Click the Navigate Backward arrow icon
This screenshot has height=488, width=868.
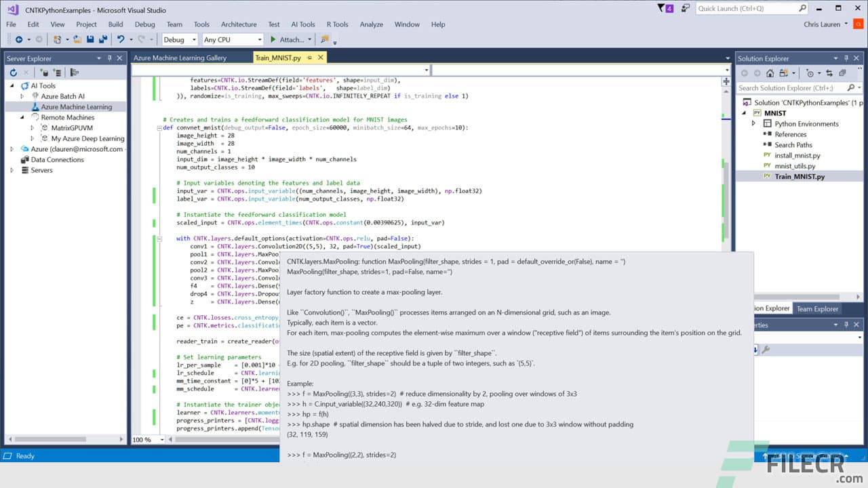click(x=19, y=39)
